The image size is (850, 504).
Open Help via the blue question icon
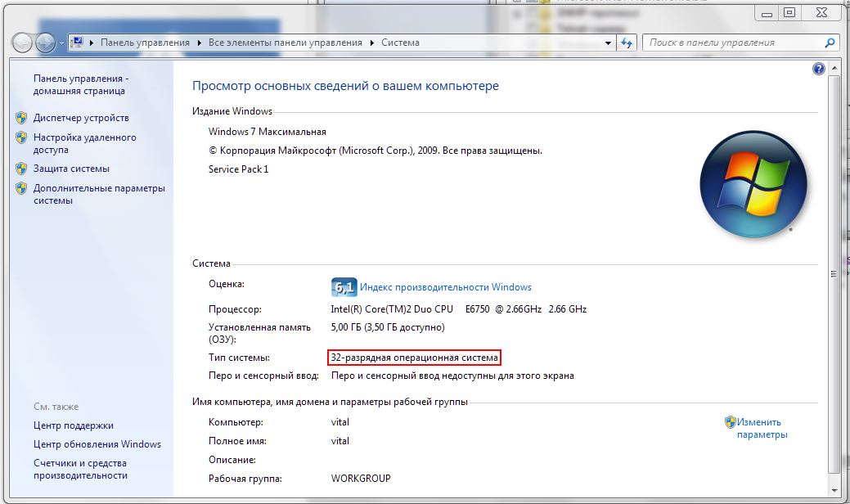point(819,69)
